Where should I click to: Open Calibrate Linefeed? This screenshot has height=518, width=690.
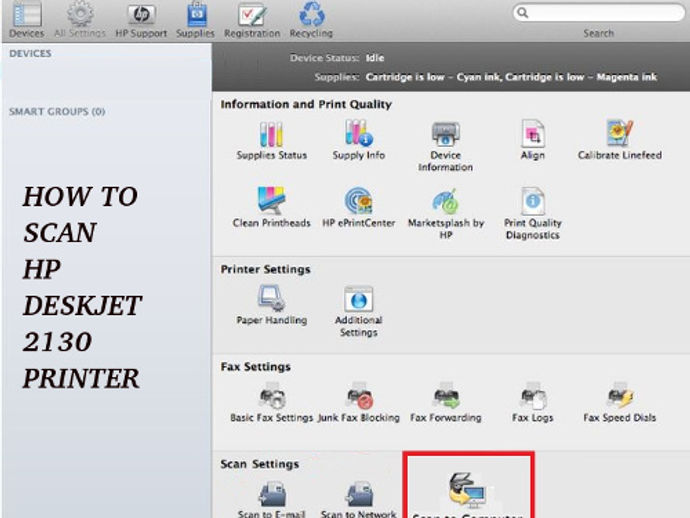620,140
